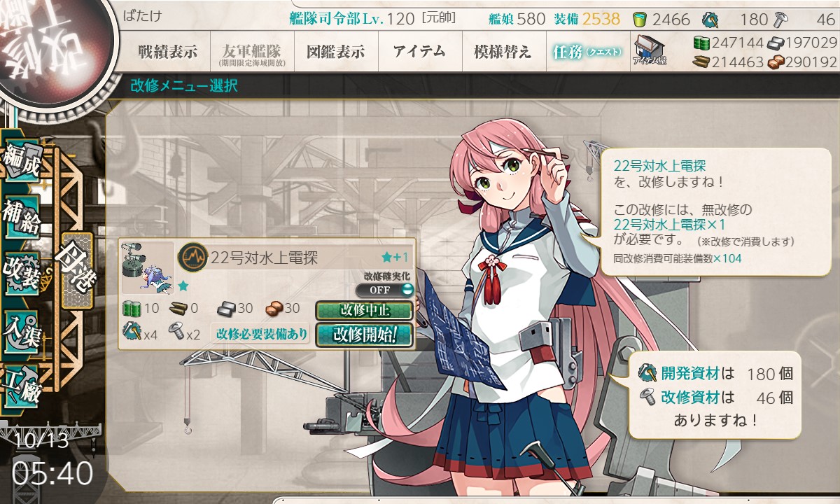Open the 任務 quest menu
The width and height of the screenshot is (840, 504).
click(x=586, y=52)
